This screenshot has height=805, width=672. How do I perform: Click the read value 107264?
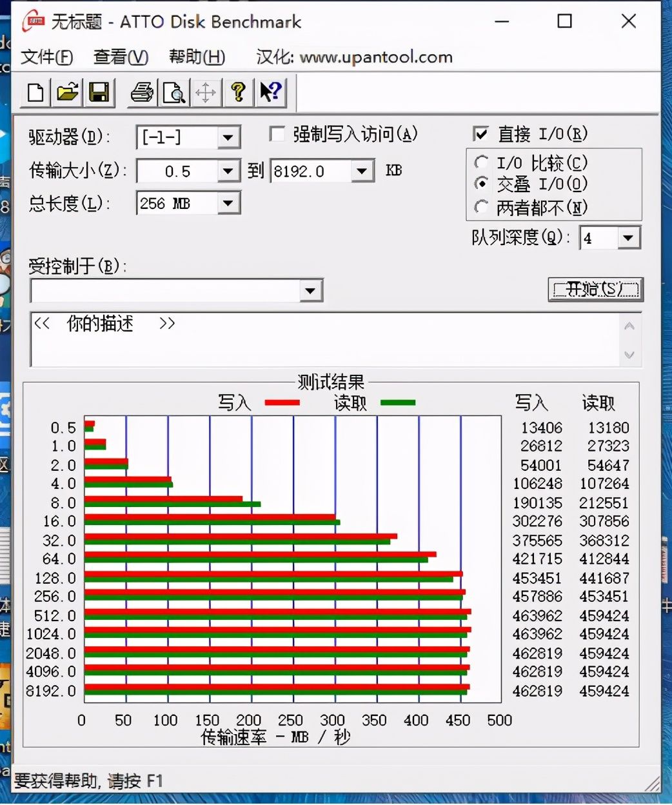coord(604,484)
